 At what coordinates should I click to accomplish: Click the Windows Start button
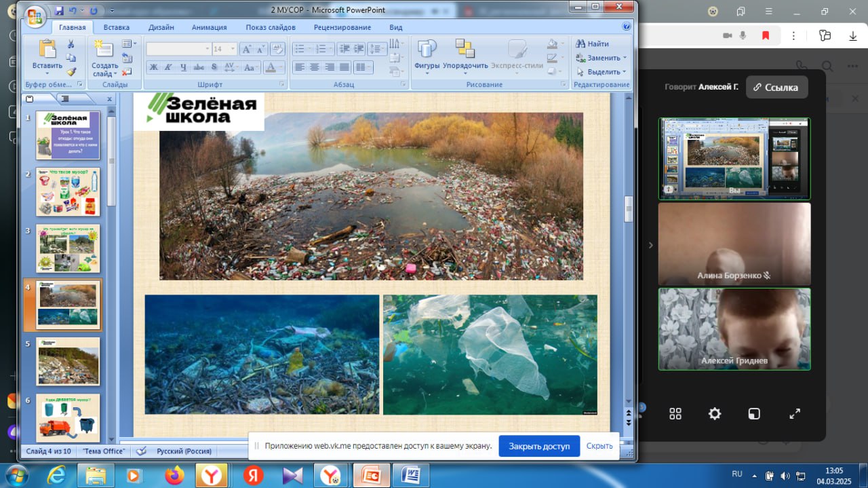click(16, 474)
